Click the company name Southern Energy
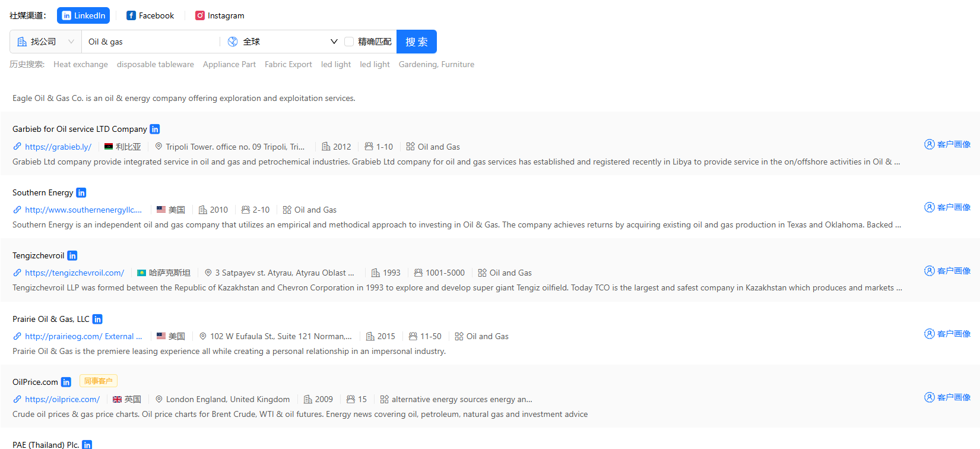Screen dimensions: 980x449 click(x=43, y=192)
